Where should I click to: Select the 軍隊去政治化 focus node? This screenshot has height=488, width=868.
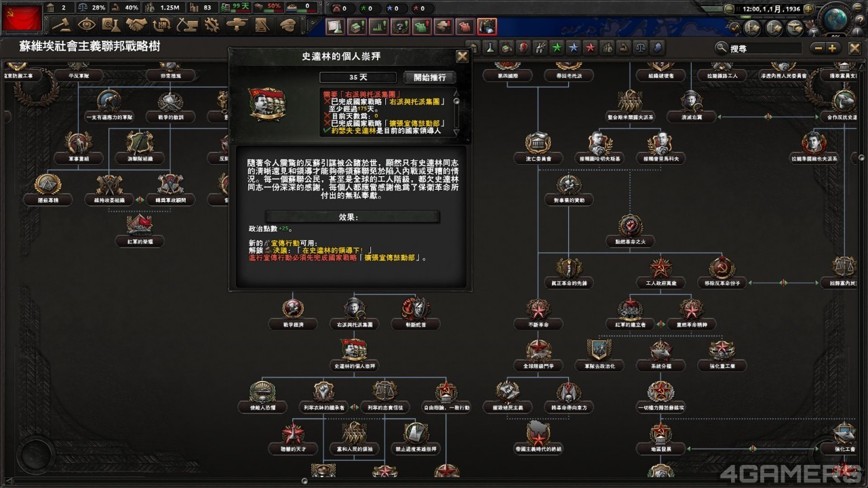[x=599, y=355]
